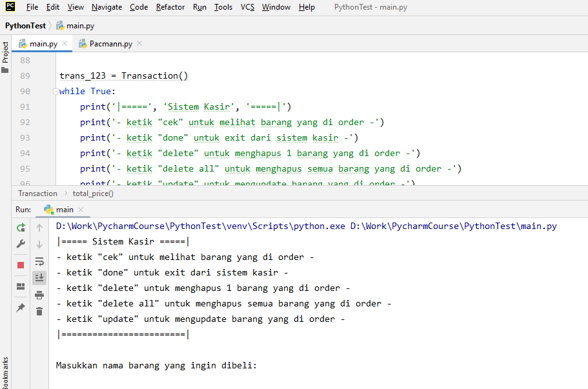This screenshot has width=588, height=389.
Task: Open the View menu
Action: (76, 7)
